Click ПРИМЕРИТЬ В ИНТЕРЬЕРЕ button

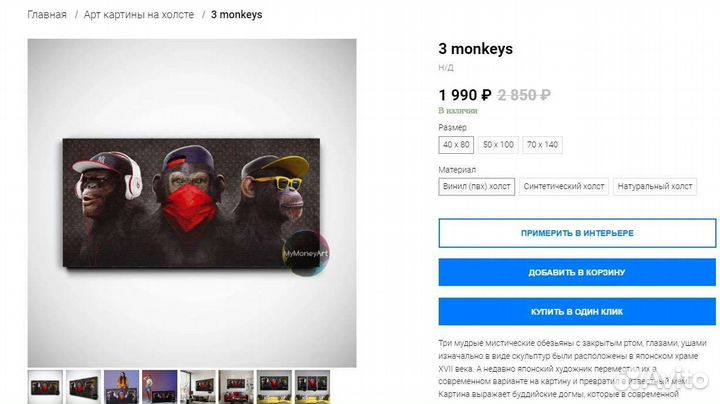tap(577, 233)
